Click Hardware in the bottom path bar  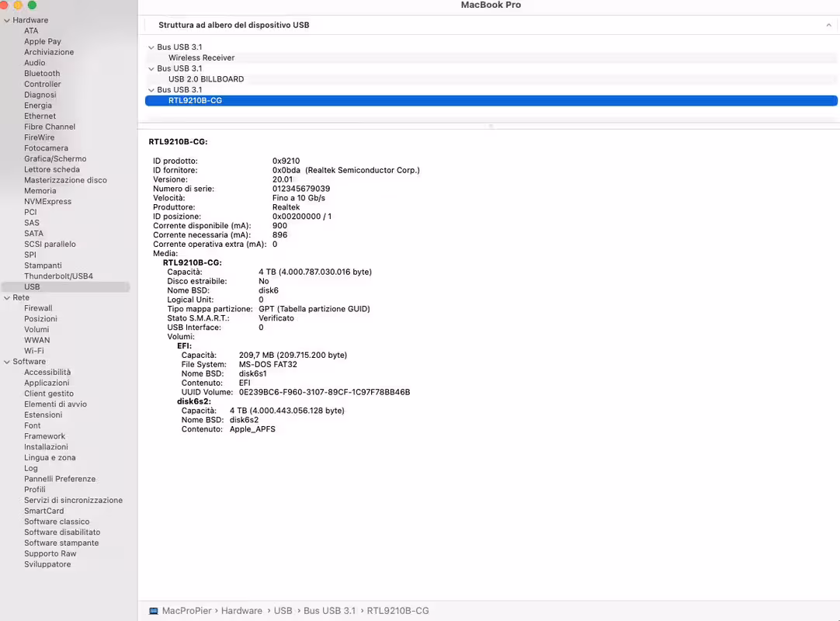(x=241, y=611)
